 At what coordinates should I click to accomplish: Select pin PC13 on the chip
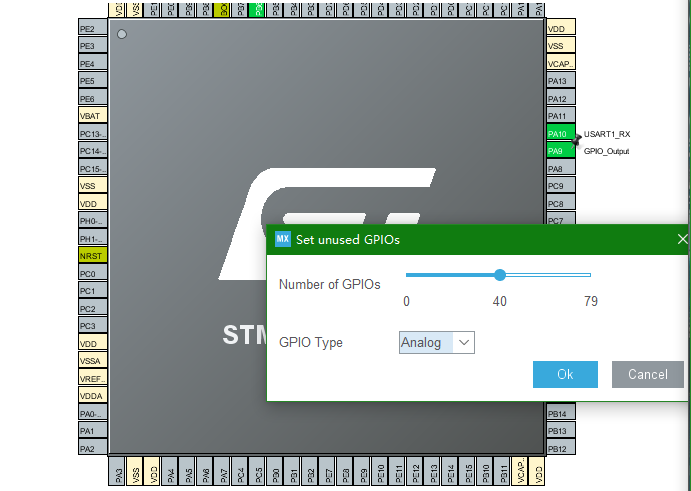[x=93, y=133]
